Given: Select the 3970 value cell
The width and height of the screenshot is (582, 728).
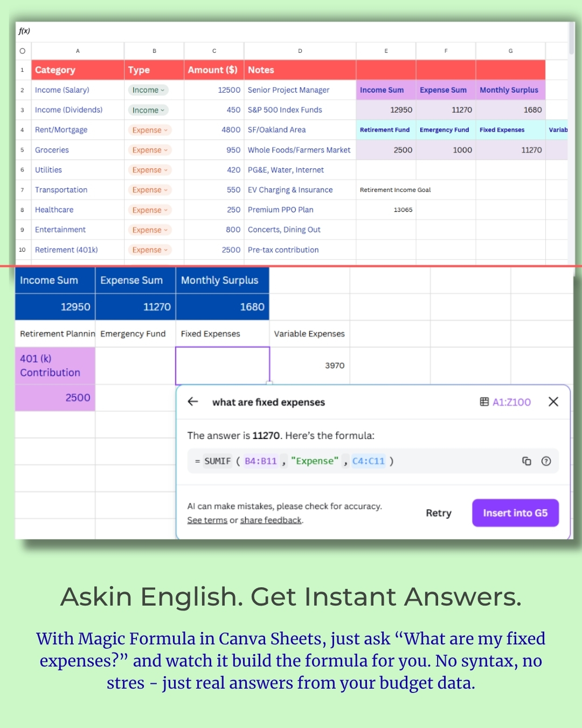Looking at the screenshot, I should point(309,366).
